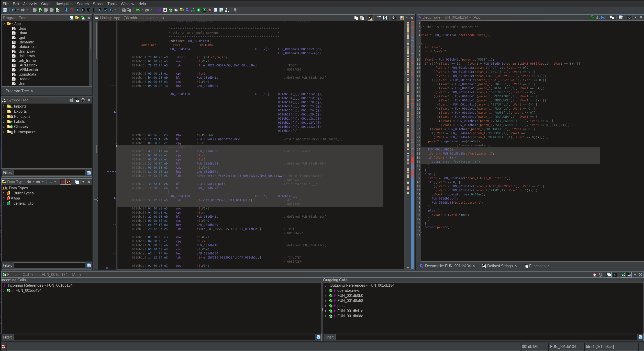Open the Analysis menu
This screenshot has width=644, height=351.
(x=30, y=4)
